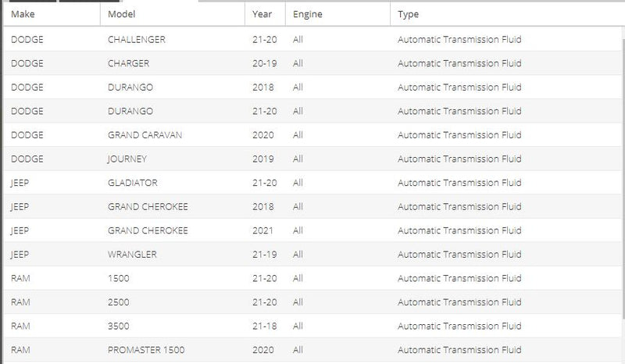625x364 pixels.
Task: Select the 2018 Grand Cherokee row
Action: (x=148, y=207)
